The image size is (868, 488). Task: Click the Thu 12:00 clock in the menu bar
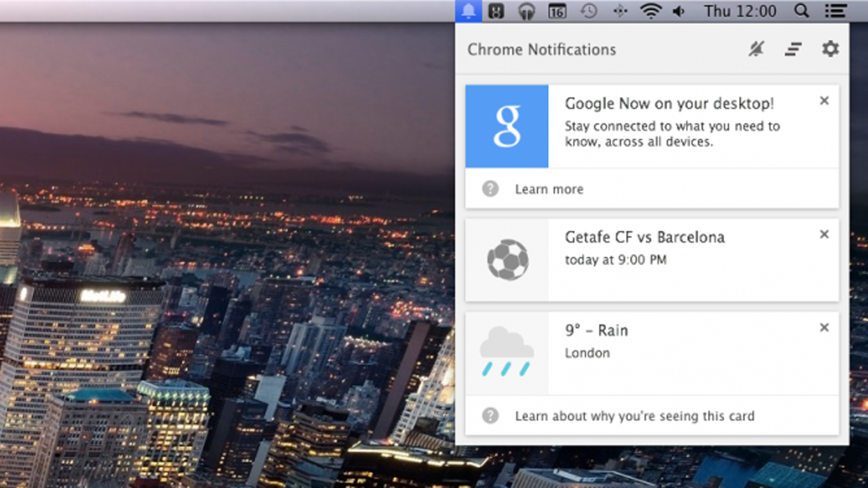pyautogui.click(x=740, y=11)
